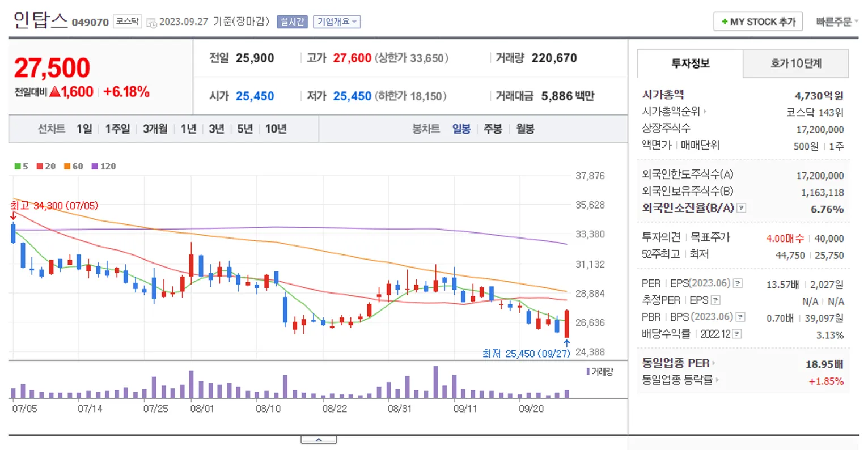Viewport: 868px width, 450px height.
Task: Click the 52주최고 value 44,750
Action: pyautogui.click(x=790, y=256)
